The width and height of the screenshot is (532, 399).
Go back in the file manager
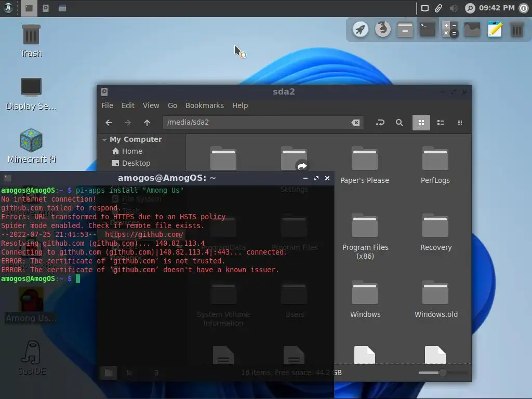tap(109, 123)
